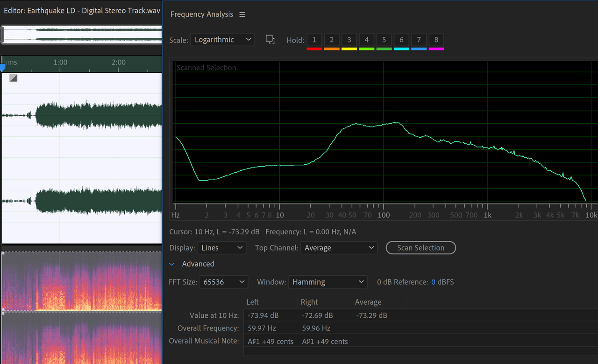Click the 1k label on the frequency axis
The image size is (598, 364).
coord(487,215)
